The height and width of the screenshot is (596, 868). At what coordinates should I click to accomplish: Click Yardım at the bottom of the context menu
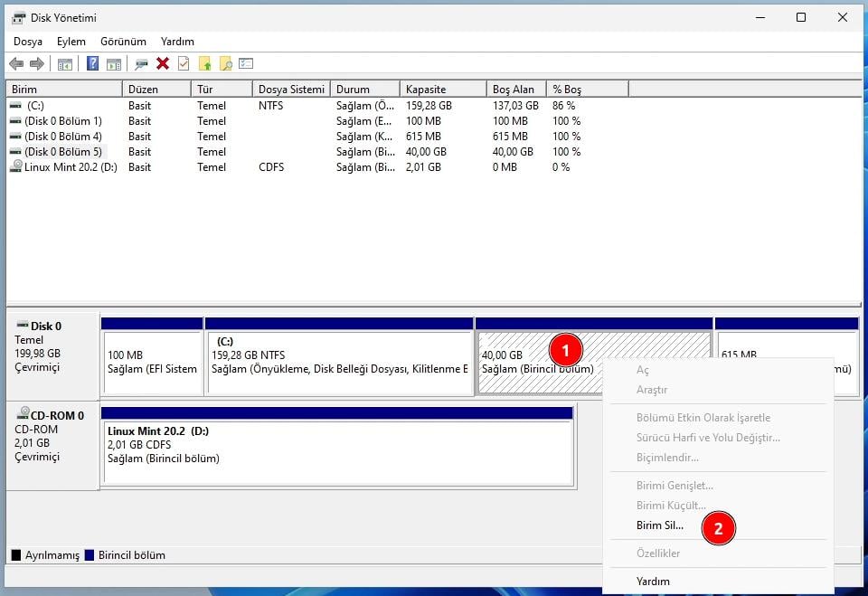point(653,582)
